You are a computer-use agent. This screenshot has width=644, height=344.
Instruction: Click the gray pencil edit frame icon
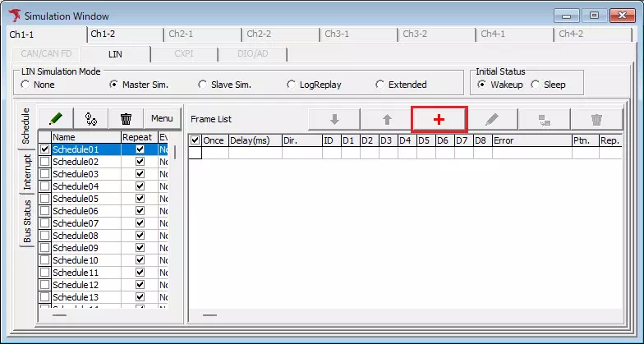click(x=491, y=119)
